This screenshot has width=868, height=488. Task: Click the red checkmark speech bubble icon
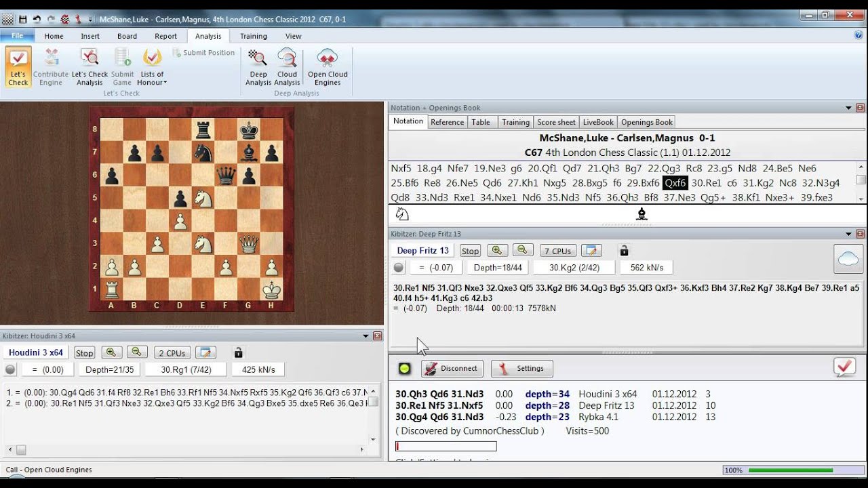pos(844,367)
